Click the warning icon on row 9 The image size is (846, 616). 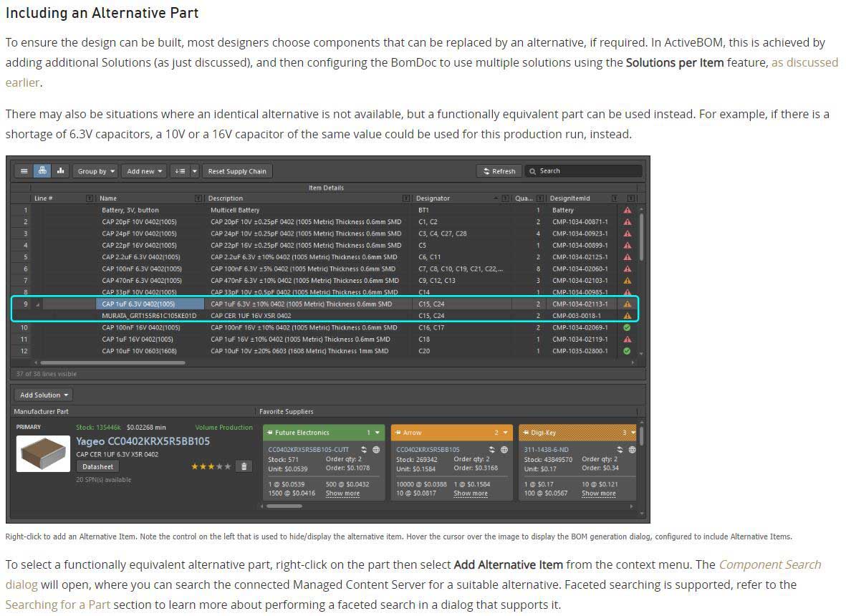point(628,304)
